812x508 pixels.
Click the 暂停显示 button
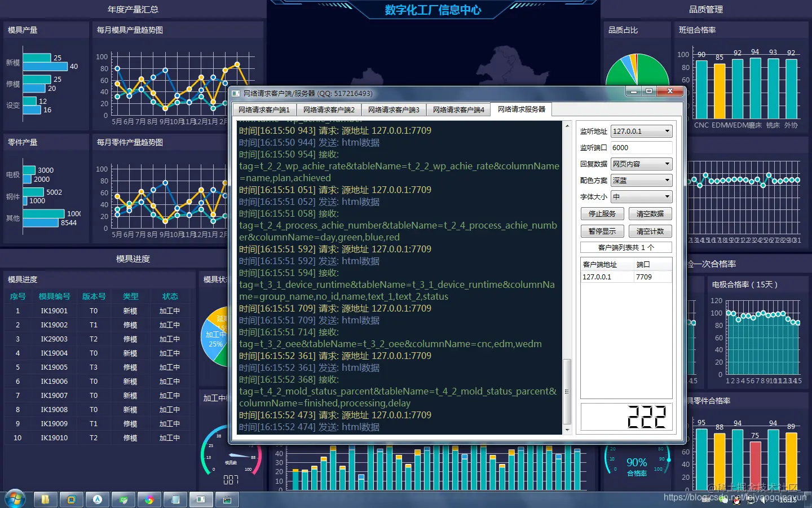tap(602, 231)
